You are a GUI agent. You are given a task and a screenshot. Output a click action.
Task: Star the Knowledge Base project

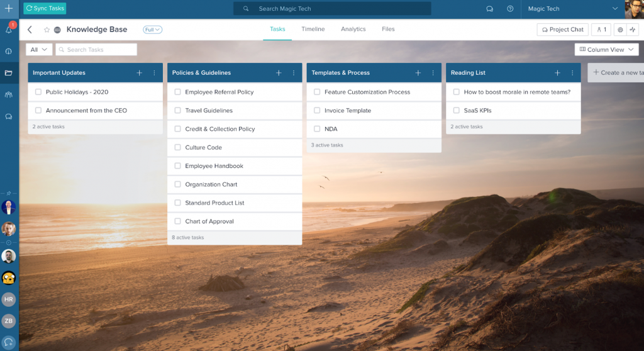tap(47, 30)
